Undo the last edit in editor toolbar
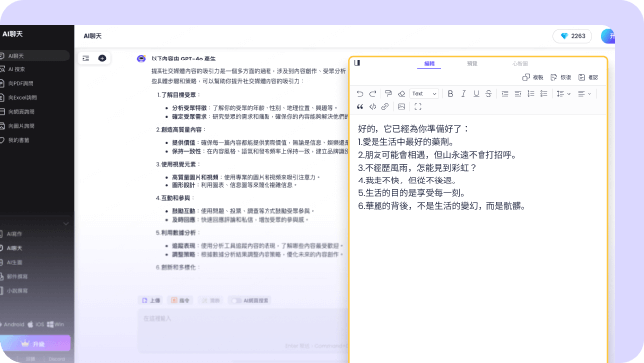The image size is (644, 363). [x=360, y=94]
